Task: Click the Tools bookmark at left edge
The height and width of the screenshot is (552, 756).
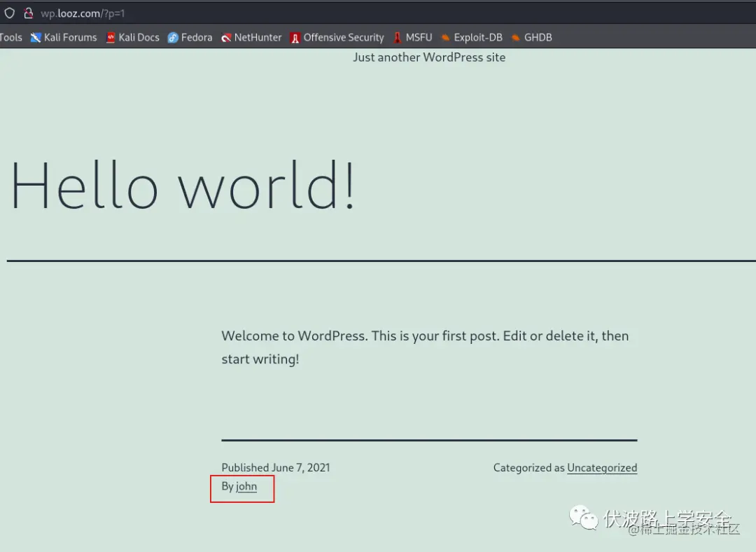Action: click(x=11, y=37)
